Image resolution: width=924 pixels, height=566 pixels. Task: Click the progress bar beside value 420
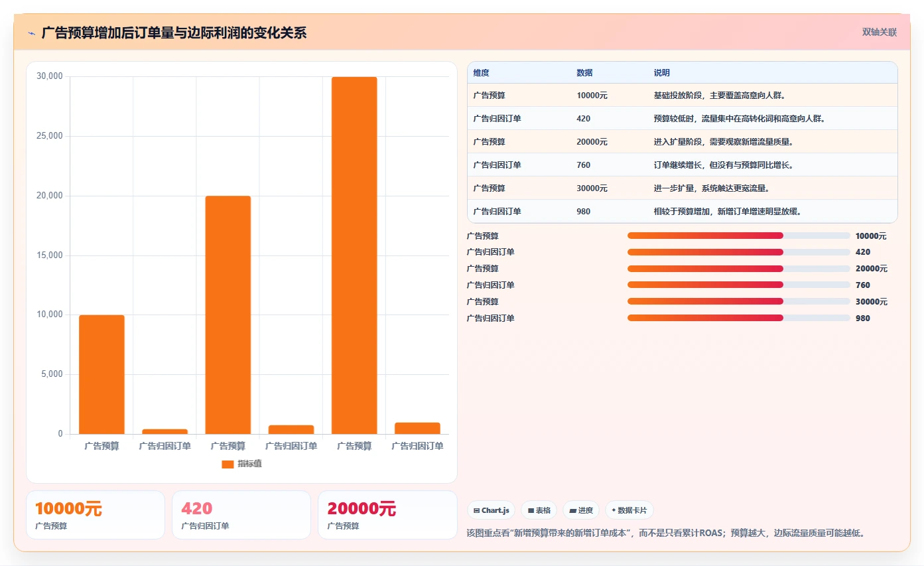point(738,252)
